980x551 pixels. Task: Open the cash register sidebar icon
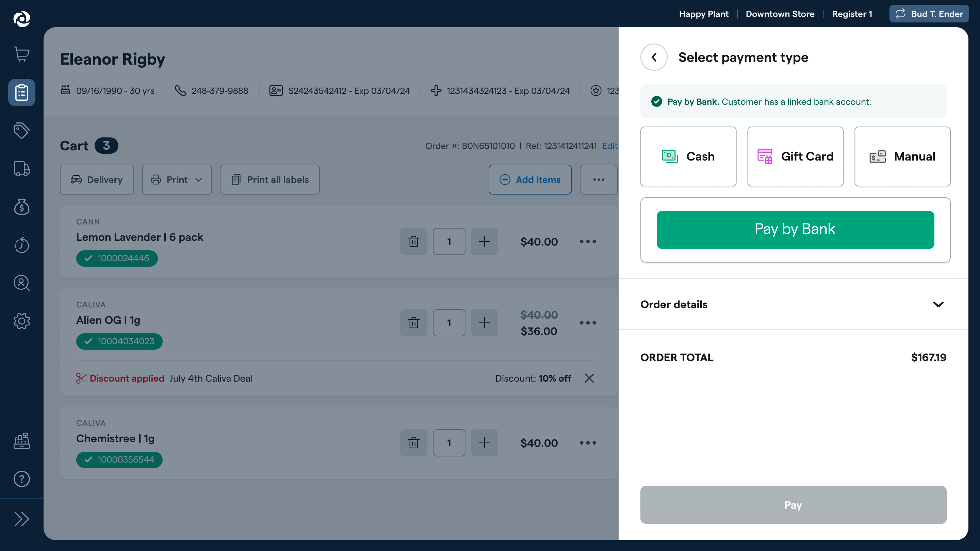tap(22, 441)
